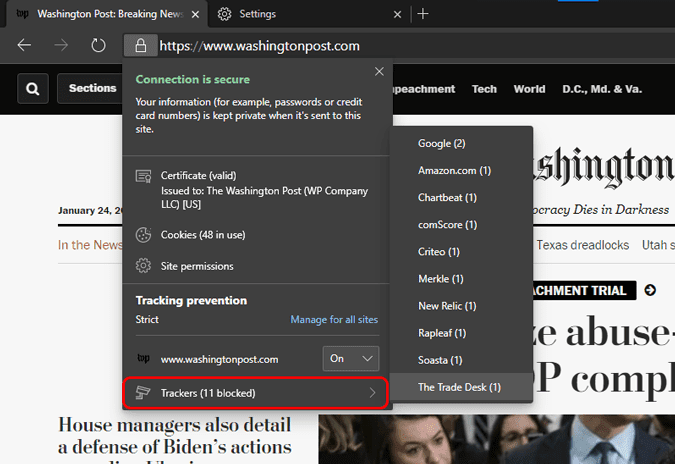The width and height of the screenshot is (675, 464).
Task: Reload the page with Refresh icon
Action: tap(98, 45)
